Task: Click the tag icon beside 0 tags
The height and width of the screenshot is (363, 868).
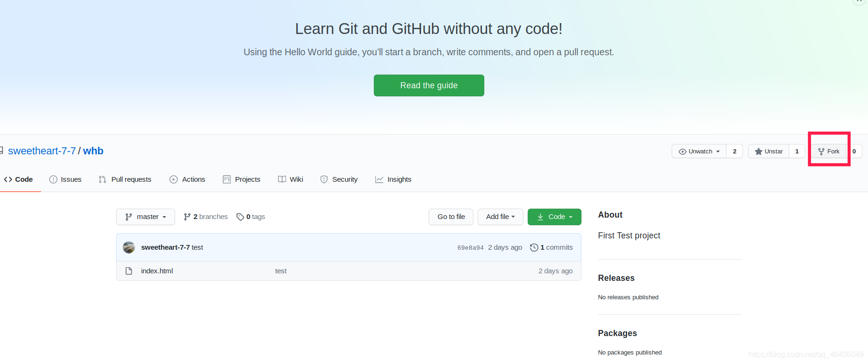Action: click(240, 217)
